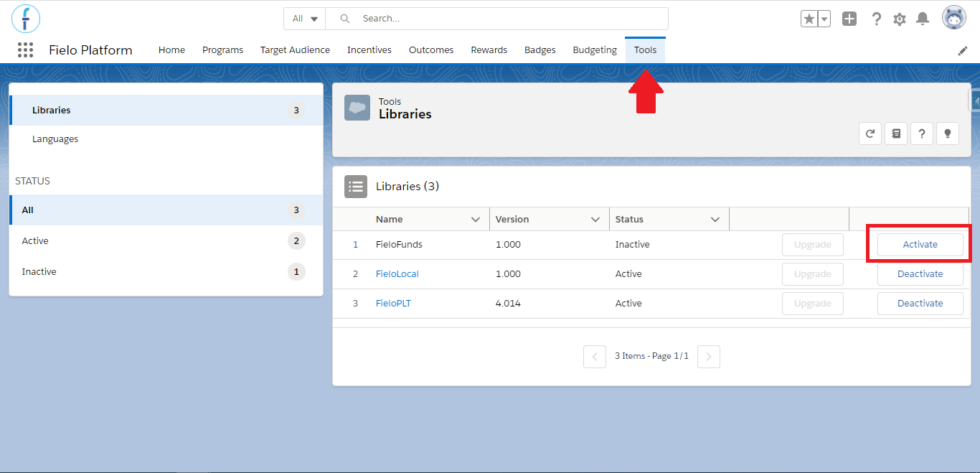Open the Outcomes tab
The height and width of the screenshot is (473, 980).
tap(431, 50)
